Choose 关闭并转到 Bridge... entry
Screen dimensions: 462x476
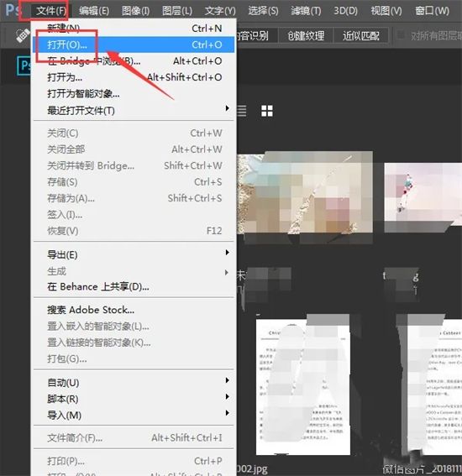pyautogui.click(x=134, y=165)
